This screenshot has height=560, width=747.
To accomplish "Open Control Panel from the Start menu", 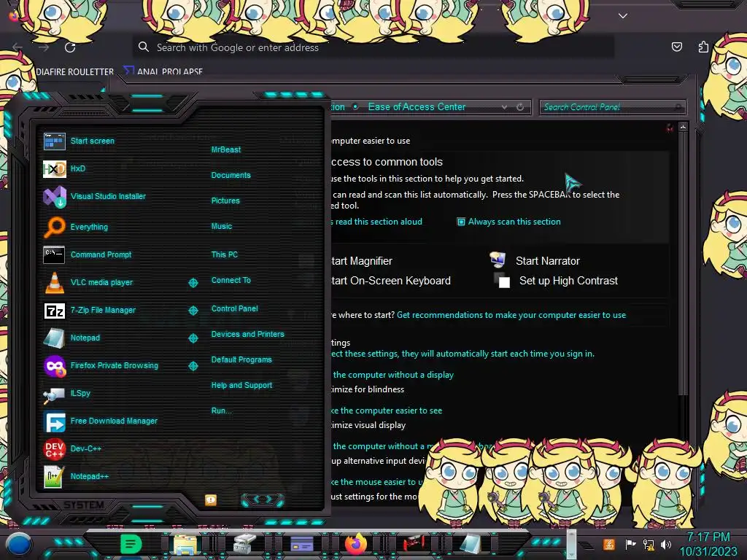I will [234, 308].
